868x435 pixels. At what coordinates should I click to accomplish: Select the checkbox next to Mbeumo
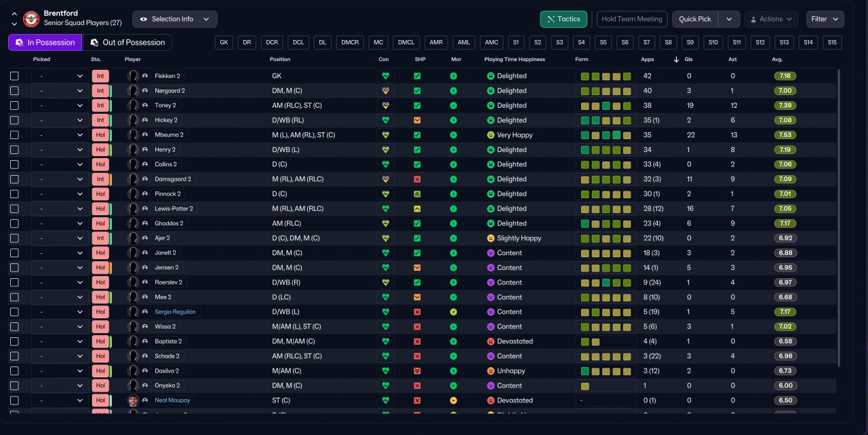(15, 135)
